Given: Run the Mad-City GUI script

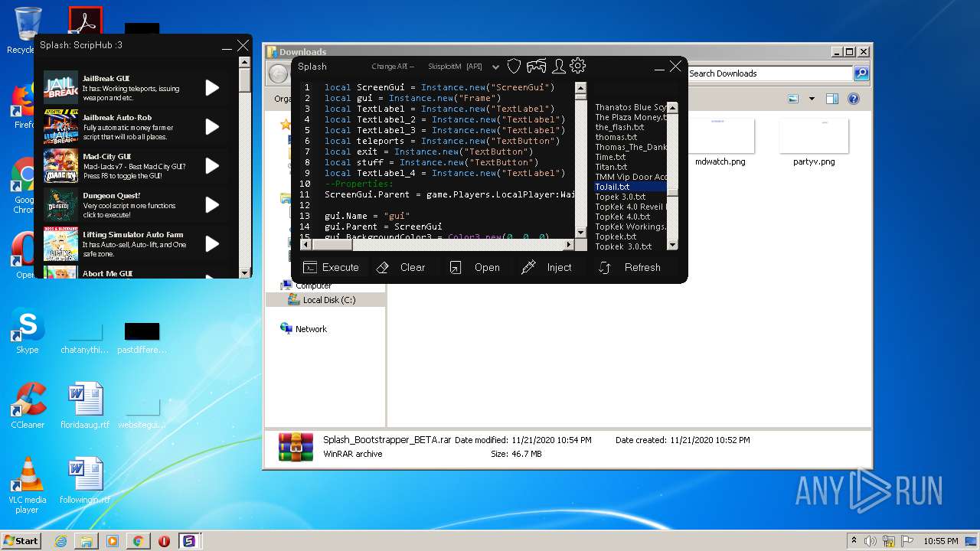Looking at the screenshot, I should tap(212, 165).
